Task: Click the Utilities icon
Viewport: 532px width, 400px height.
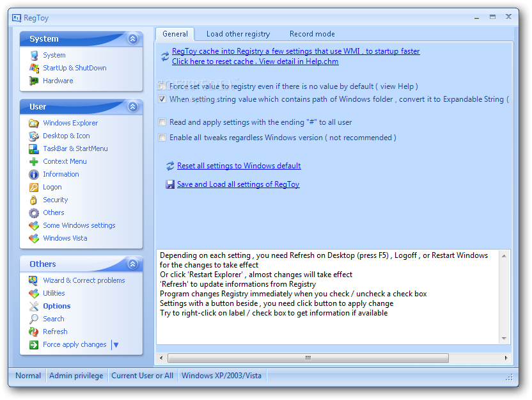Action: (34, 293)
